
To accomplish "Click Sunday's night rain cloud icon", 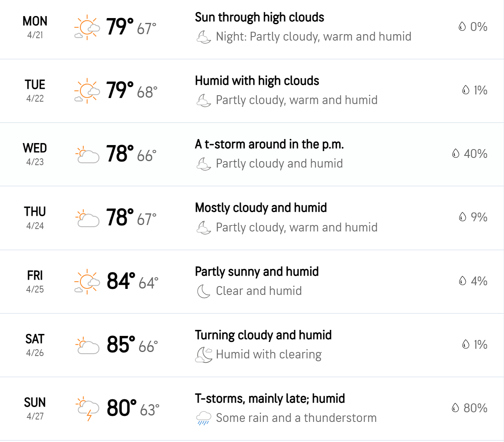I will pos(204,418).
